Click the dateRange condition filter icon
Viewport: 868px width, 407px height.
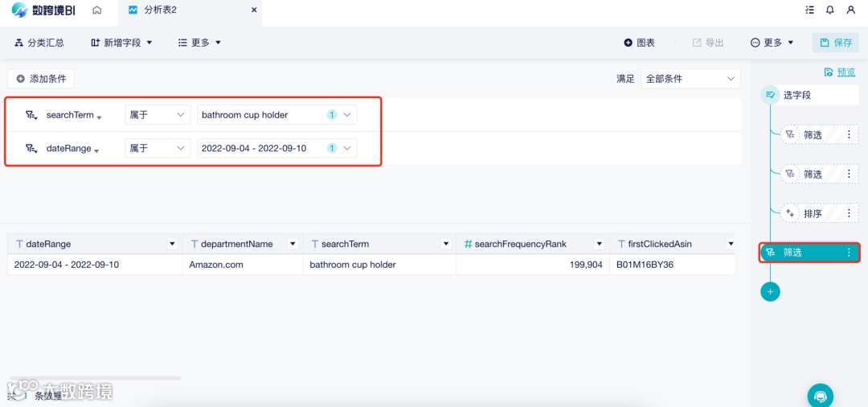31,149
